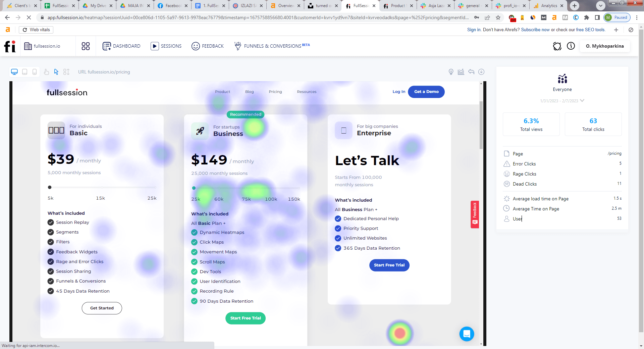Select the click map cursor icon
The image size is (644, 349).
click(x=56, y=72)
